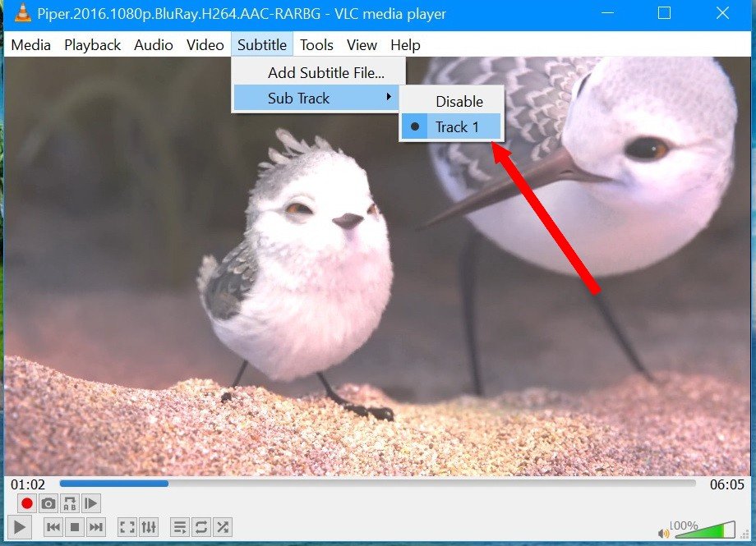Toggle fullscreen video mode
Image resolution: width=756 pixels, height=546 pixels.
click(127, 527)
